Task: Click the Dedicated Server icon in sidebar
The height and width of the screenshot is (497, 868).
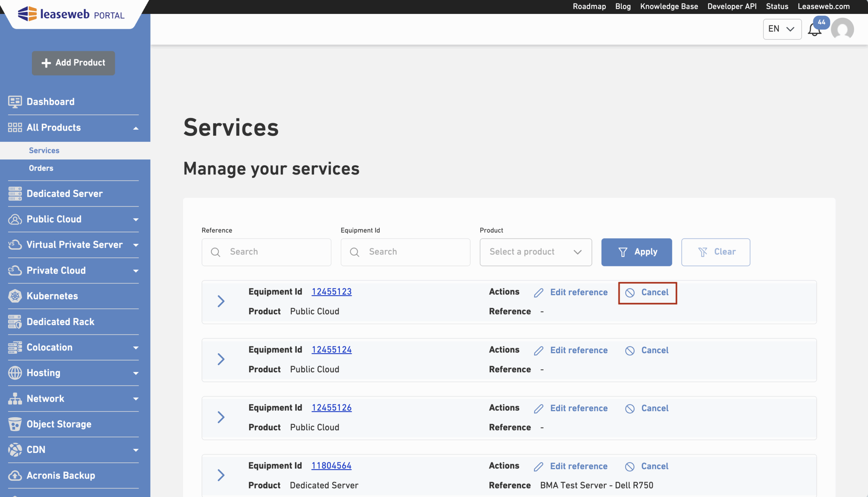Action: pyautogui.click(x=15, y=194)
